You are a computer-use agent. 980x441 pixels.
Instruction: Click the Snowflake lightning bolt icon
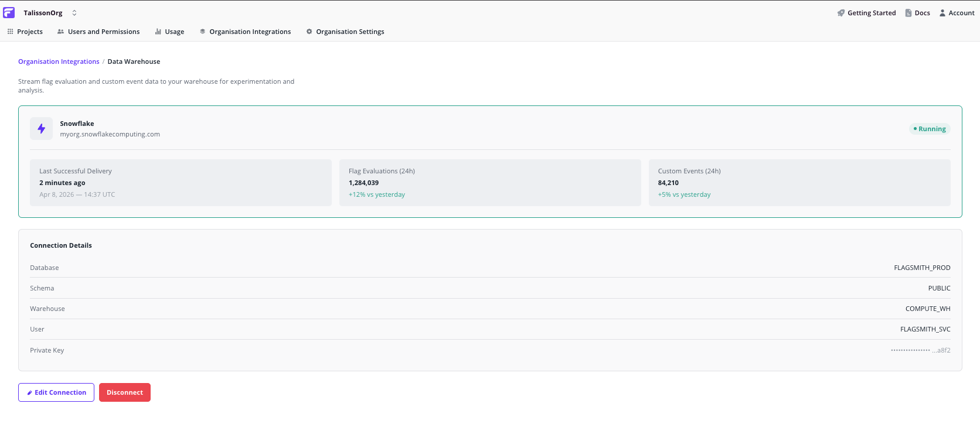[x=42, y=129]
